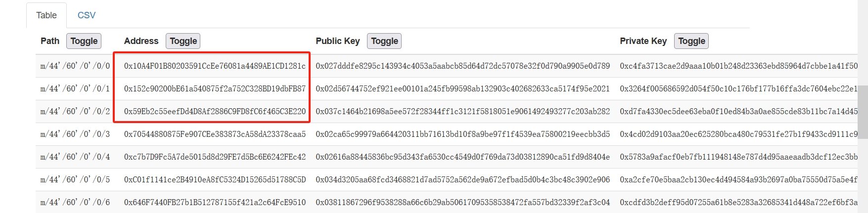Click address starting with 0x646F7440FB27
Screen dimensions: 868x213
215,202
